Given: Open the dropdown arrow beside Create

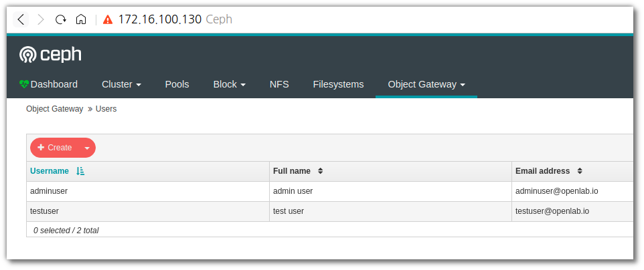Looking at the screenshot, I should tap(87, 148).
